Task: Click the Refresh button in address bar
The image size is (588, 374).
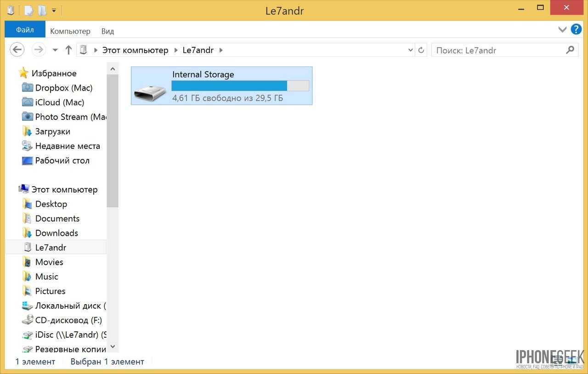Action: pyautogui.click(x=421, y=50)
